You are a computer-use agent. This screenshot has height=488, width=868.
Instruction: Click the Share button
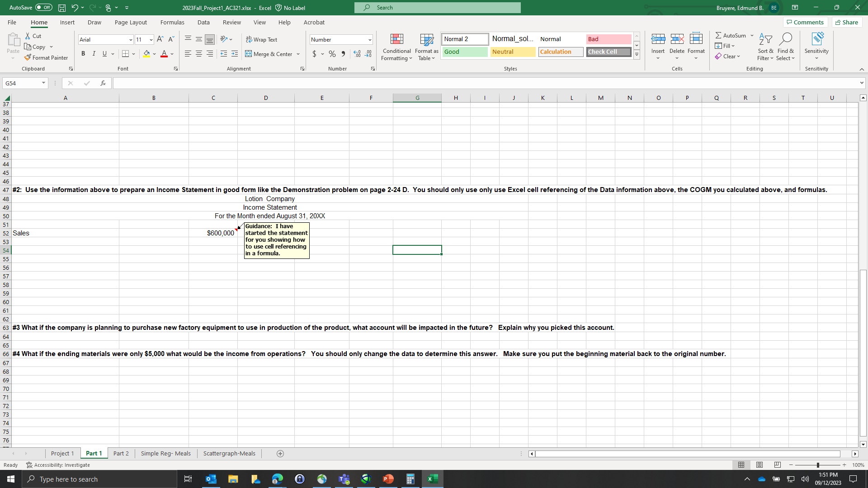coord(847,22)
